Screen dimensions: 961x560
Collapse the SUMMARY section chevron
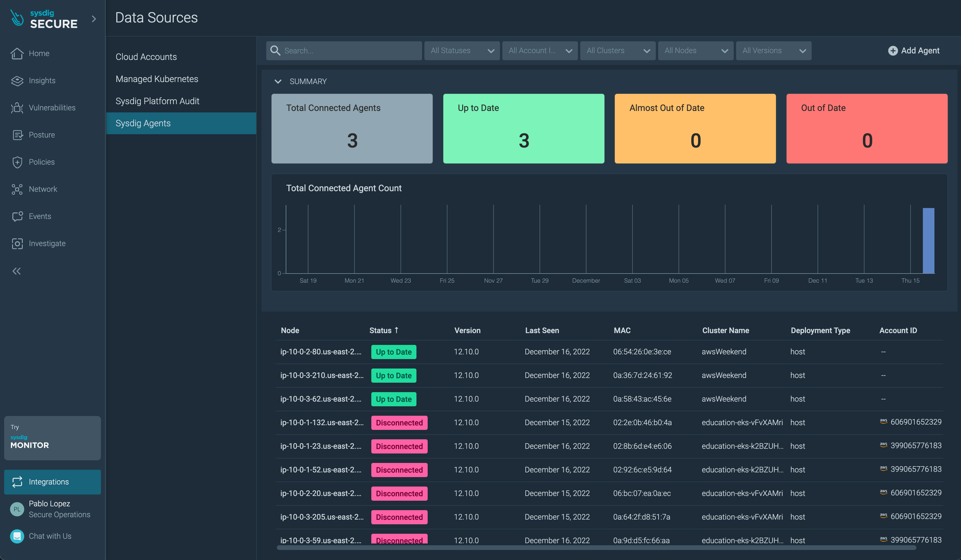point(278,81)
